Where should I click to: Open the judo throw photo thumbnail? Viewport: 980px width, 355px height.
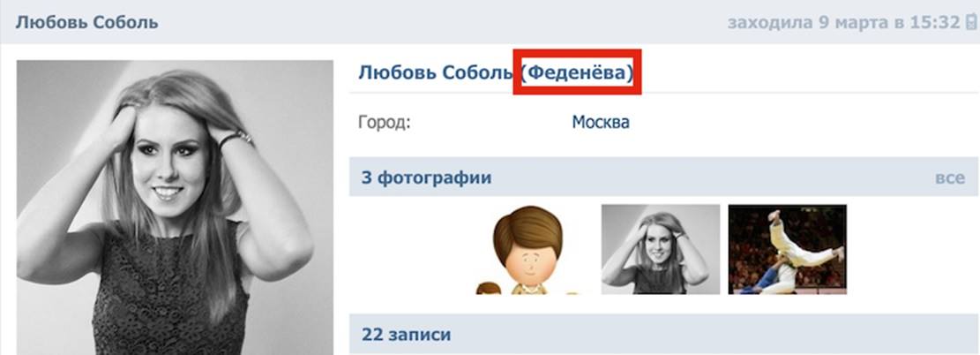(x=788, y=249)
